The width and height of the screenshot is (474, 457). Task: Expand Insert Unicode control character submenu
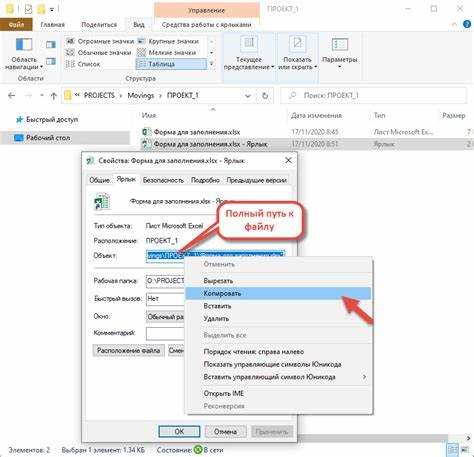[x=278, y=377]
